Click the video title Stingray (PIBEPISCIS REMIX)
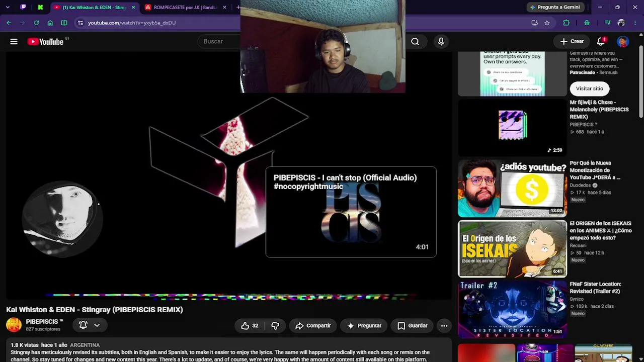Image resolution: width=644 pixels, height=362 pixels. point(95,310)
